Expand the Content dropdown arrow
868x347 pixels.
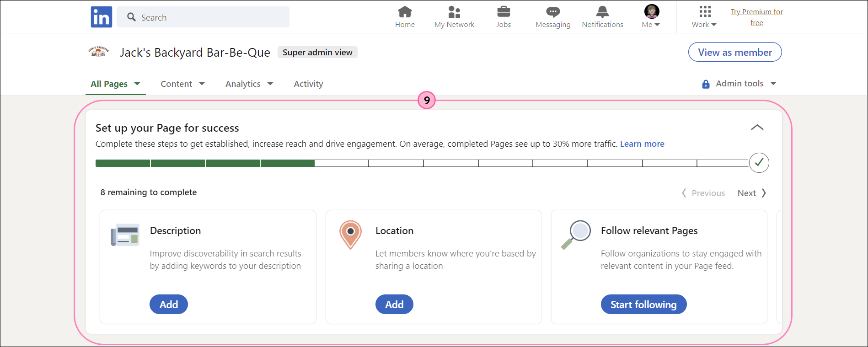pos(202,84)
